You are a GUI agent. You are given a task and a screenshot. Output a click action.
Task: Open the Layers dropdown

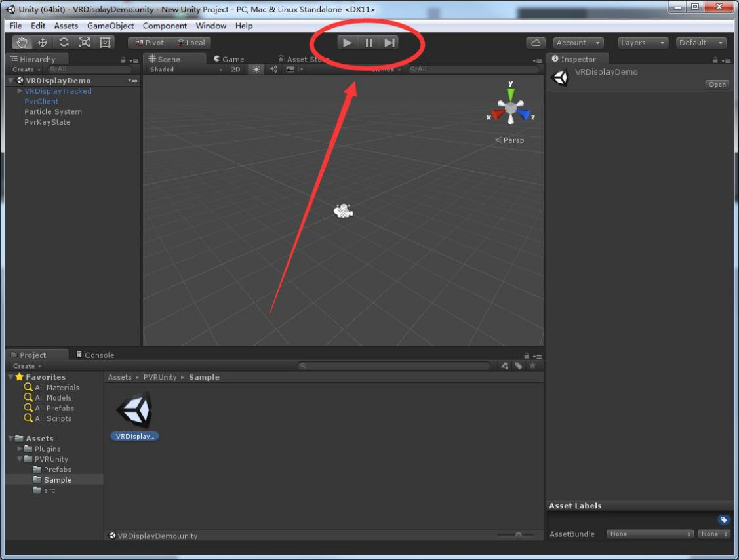[x=643, y=43]
